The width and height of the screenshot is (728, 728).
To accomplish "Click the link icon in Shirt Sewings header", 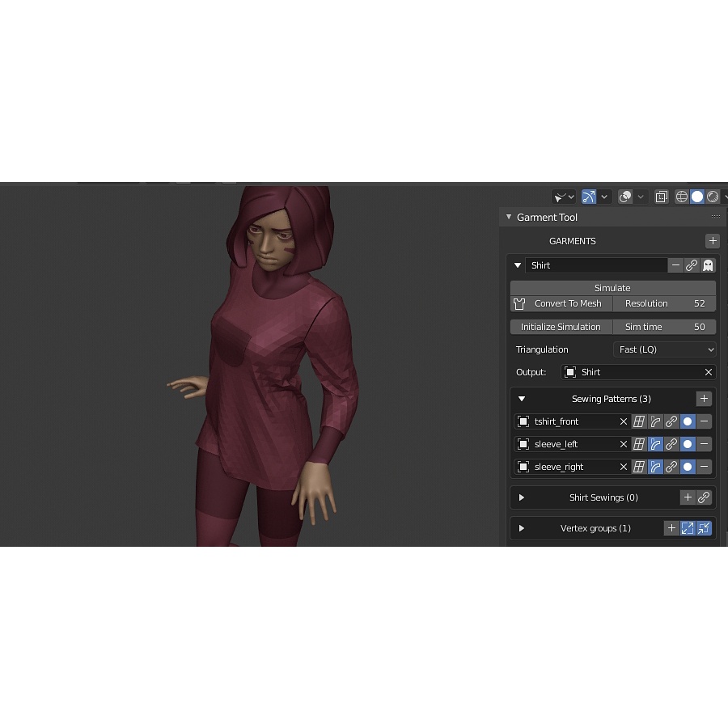I will [x=704, y=497].
